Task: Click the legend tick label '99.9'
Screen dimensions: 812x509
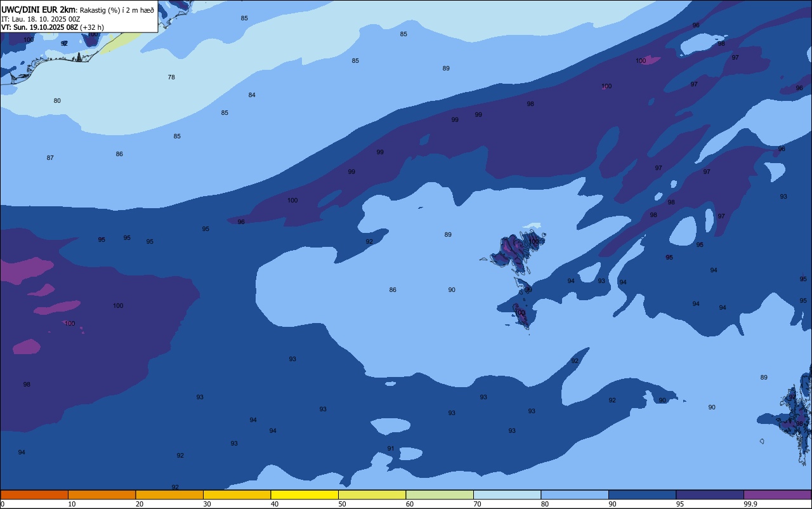Action: pyautogui.click(x=750, y=504)
